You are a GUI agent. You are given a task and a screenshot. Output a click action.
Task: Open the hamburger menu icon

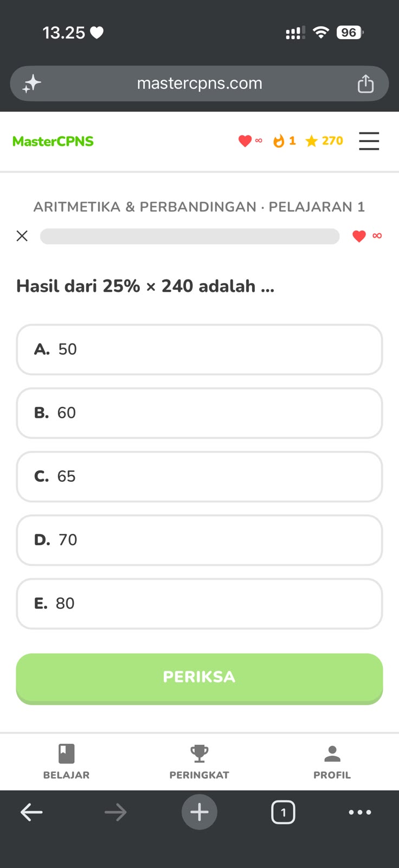click(x=369, y=141)
